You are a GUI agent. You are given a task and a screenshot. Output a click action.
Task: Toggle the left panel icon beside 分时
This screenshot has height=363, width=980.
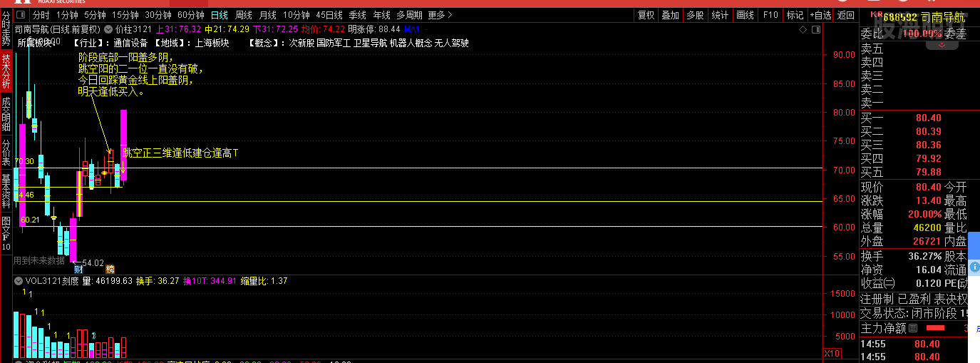click(x=22, y=14)
